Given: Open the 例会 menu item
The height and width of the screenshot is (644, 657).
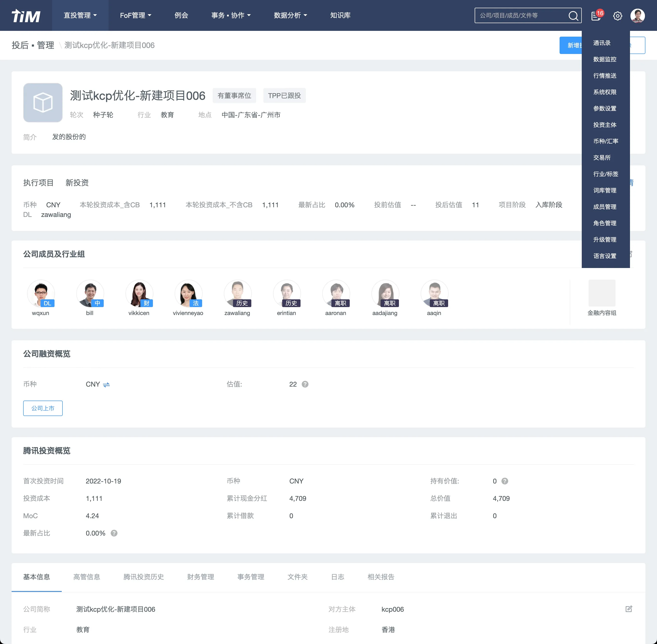Looking at the screenshot, I should point(181,16).
